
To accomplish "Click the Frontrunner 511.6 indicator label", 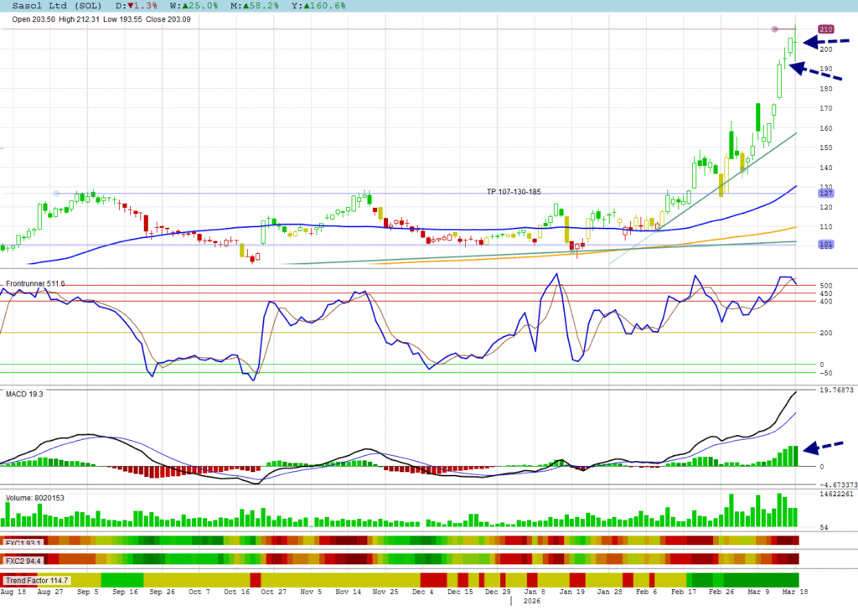I will pyautogui.click(x=35, y=284).
